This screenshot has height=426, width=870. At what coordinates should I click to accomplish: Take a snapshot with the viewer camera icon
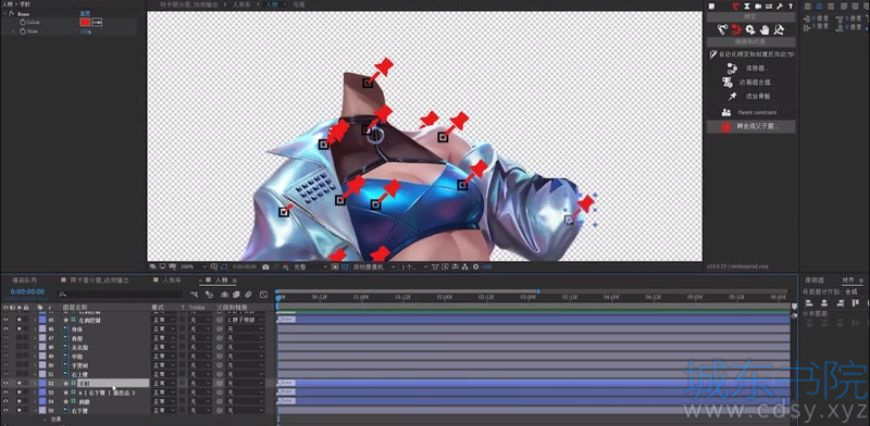pos(265,267)
